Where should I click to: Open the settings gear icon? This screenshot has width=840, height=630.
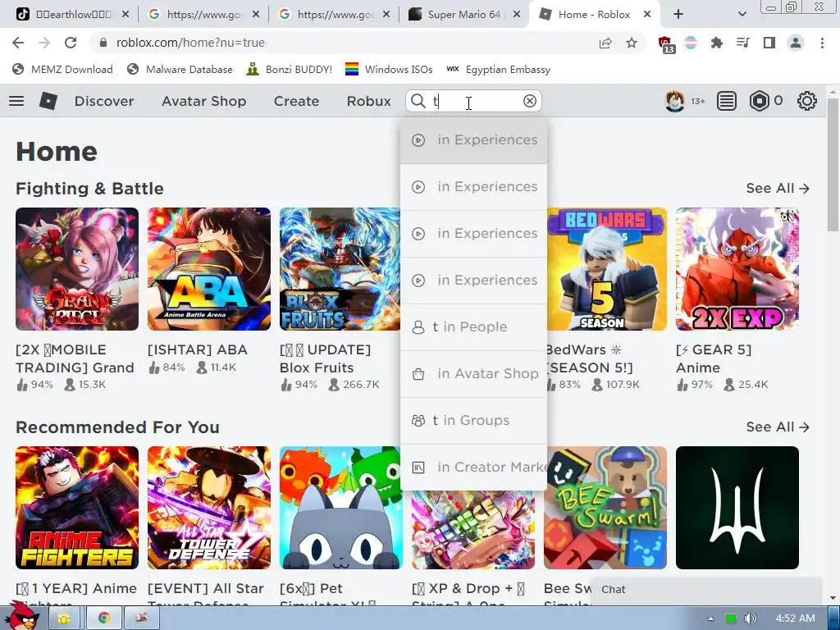pyautogui.click(x=807, y=101)
